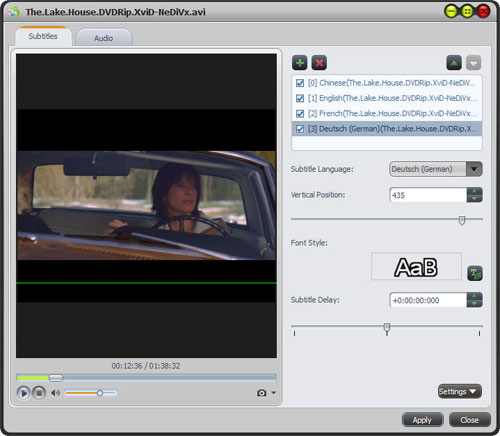Click the volume slider knob

[x=100, y=393]
